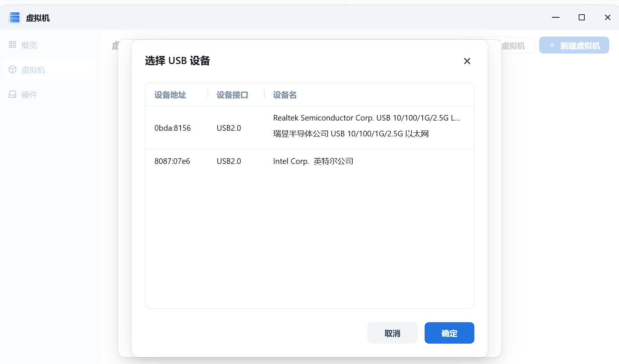Open the 概览 sidebar item
619x364 pixels.
(50, 45)
